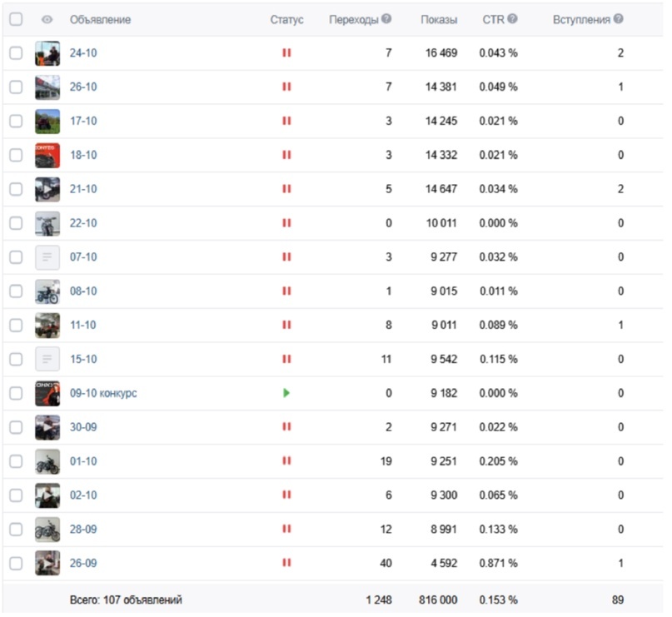The height and width of the screenshot is (617, 672).
Task: Click the pause status icon for ad 26-09
Action: 286,563
